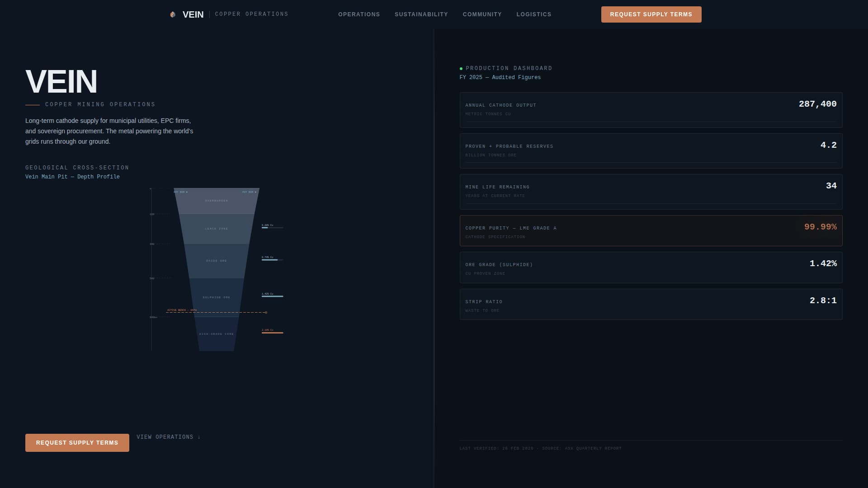Image resolution: width=868 pixels, height=488 pixels.
Task: Click the ANNUAL CATHODE OUTPUT stat card
Action: pyautogui.click(x=651, y=110)
